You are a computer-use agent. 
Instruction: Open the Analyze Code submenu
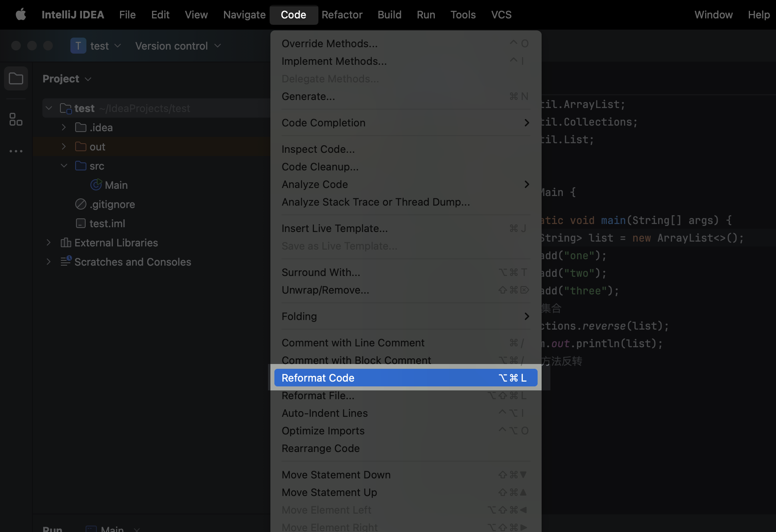406,184
